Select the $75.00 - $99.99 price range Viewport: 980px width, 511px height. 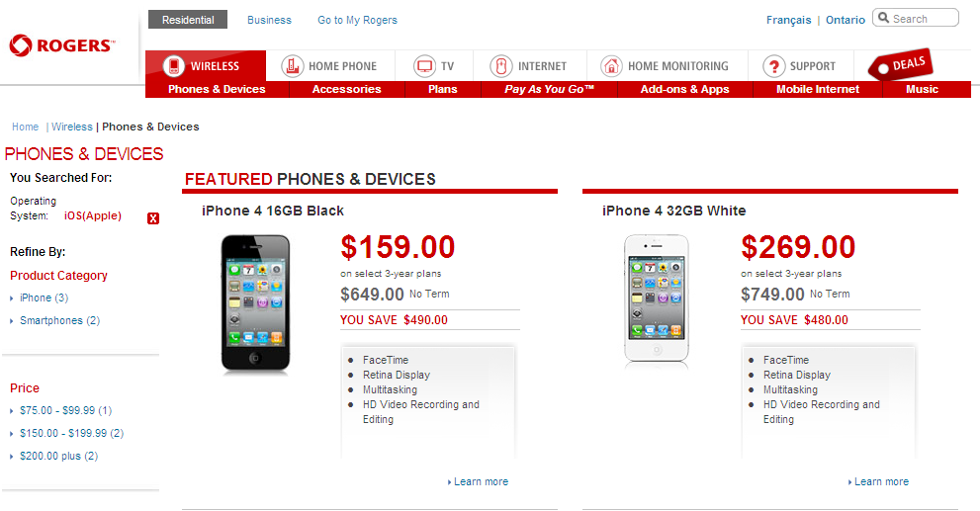(x=65, y=410)
